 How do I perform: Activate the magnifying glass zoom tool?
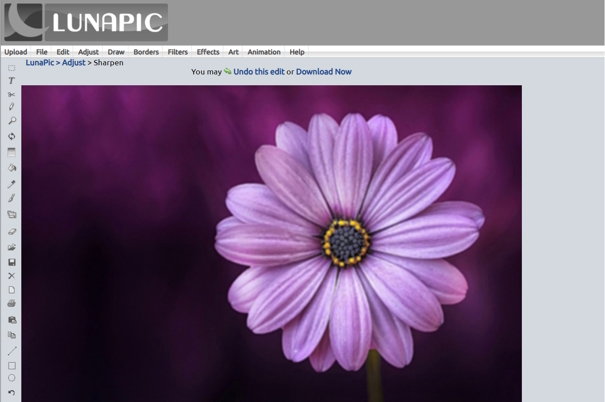coord(12,121)
